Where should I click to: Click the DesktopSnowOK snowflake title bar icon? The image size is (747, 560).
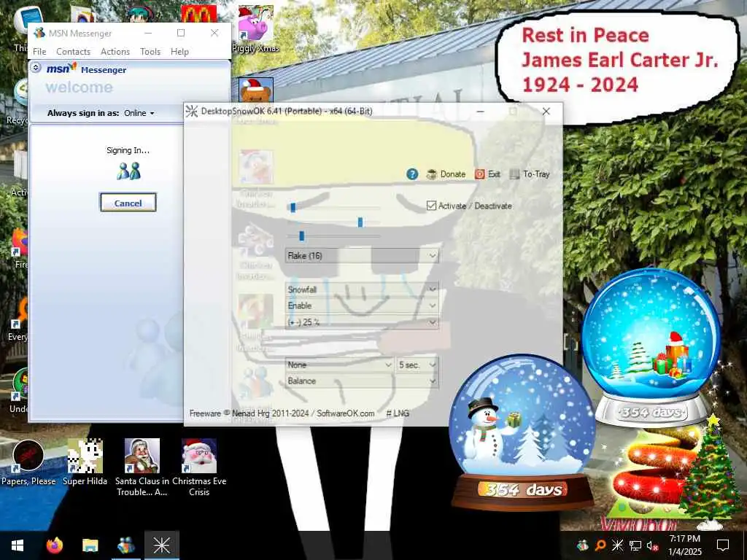click(x=192, y=112)
